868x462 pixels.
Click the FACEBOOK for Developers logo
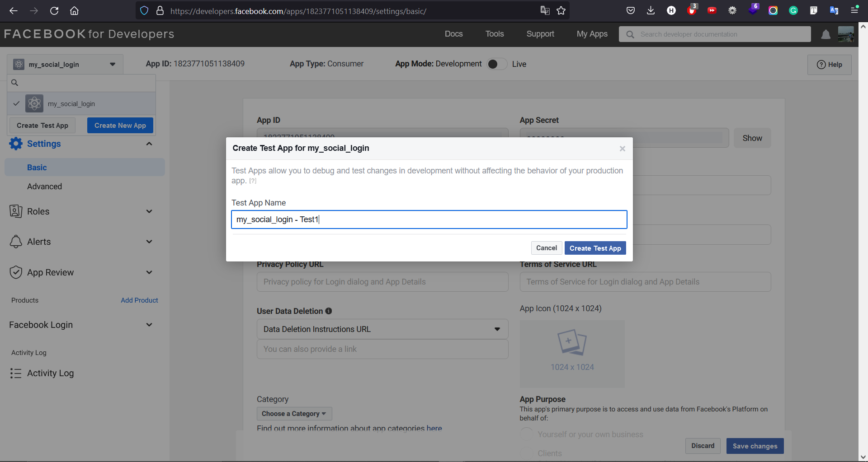(89, 34)
